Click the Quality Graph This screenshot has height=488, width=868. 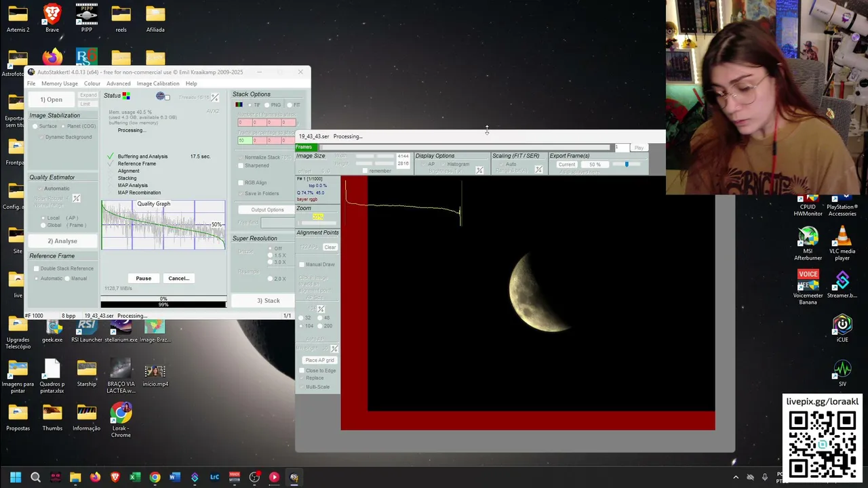click(163, 225)
